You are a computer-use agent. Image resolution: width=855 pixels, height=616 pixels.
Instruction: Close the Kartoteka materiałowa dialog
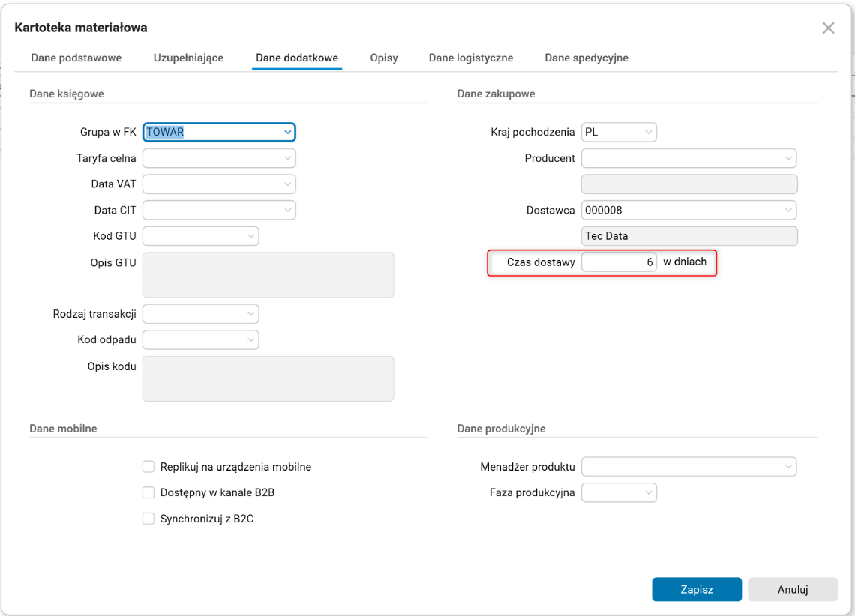(828, 28)
